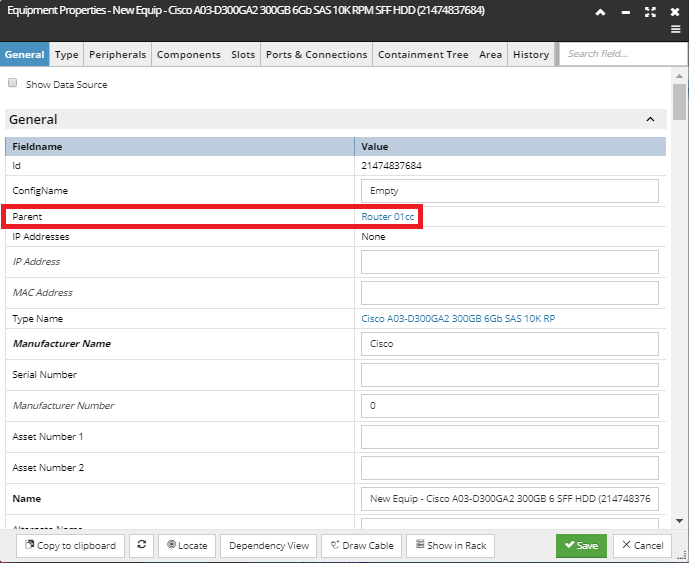Click the Locate button
Image resolution: width=690 pixels, height=563 pixels.
(187, 545)
